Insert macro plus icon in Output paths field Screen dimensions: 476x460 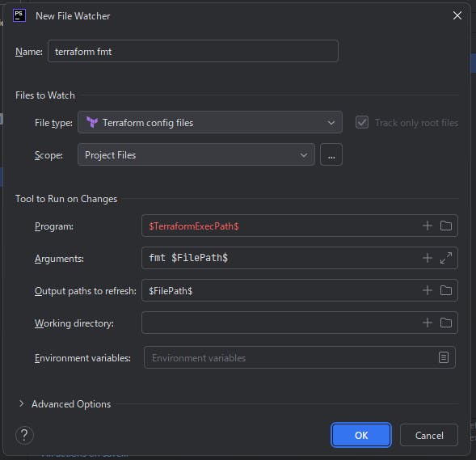428,290
